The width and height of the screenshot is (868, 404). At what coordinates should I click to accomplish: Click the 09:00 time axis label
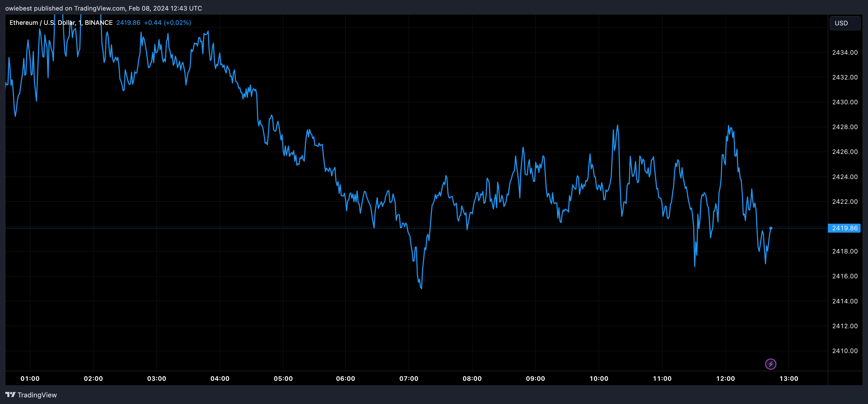point(535,378)
